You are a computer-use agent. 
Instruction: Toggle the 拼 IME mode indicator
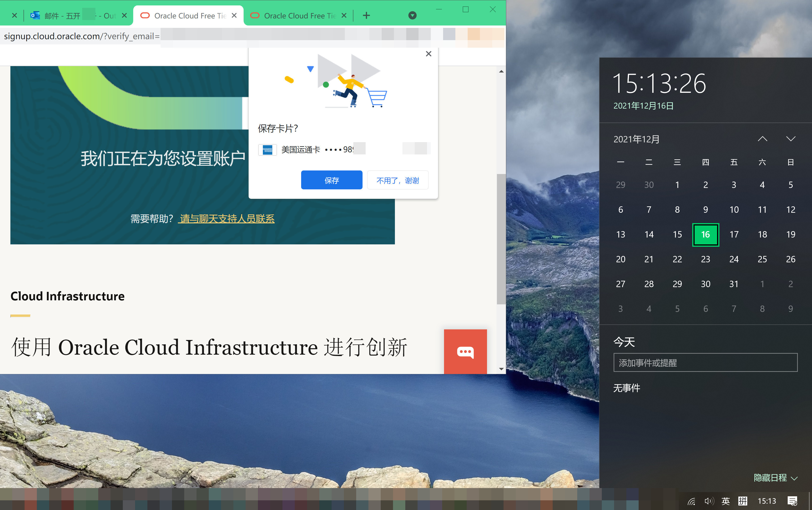tap(743, 501)
